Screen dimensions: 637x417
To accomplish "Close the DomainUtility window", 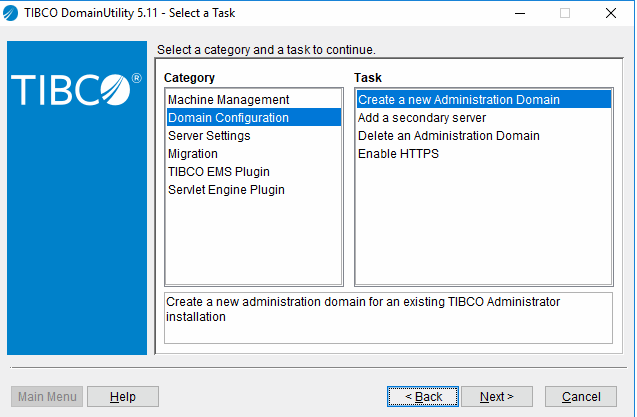I will pyautogui.click(x=610, y=13).
